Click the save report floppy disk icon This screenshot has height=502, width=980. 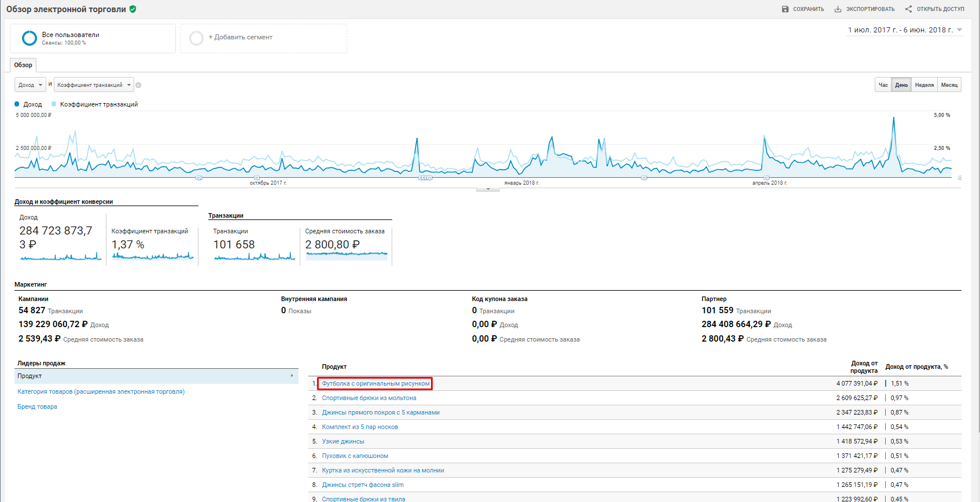pos(785,9)
